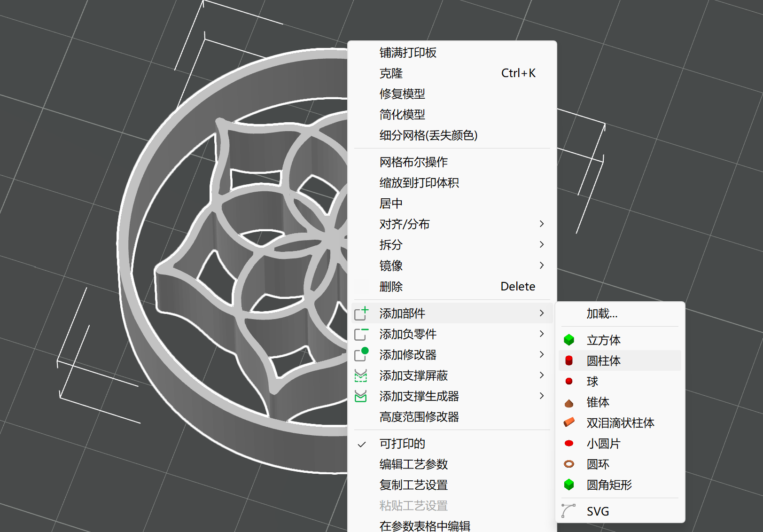The height and width of the screenshot is (532, 763).
Task: Click the support blocker icon beside 添加支撑屏蔽
Action: coord(361,376)
